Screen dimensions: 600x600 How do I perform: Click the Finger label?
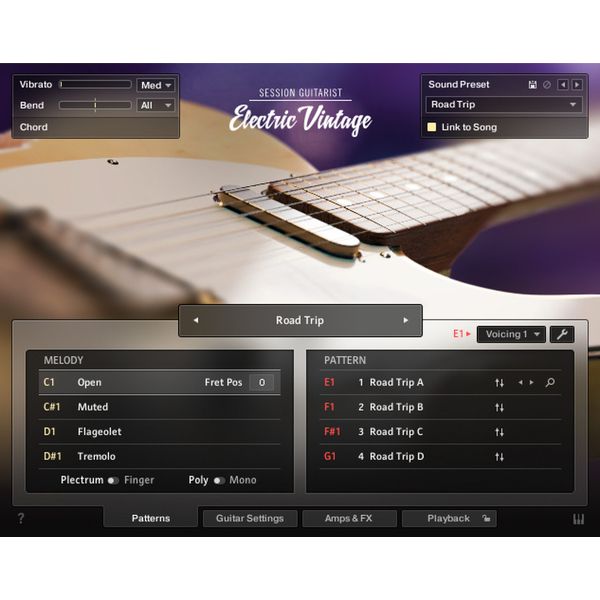[139, 481]
